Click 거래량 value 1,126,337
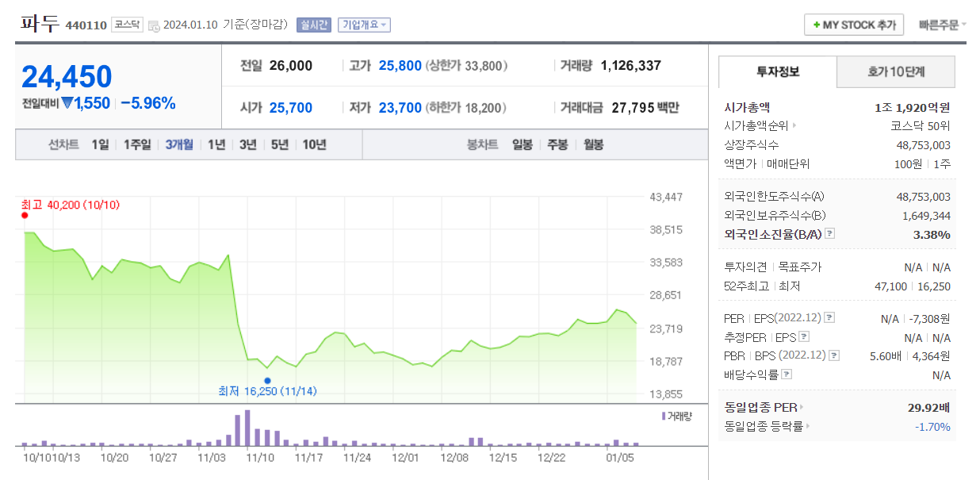 (x=631, y=66)
